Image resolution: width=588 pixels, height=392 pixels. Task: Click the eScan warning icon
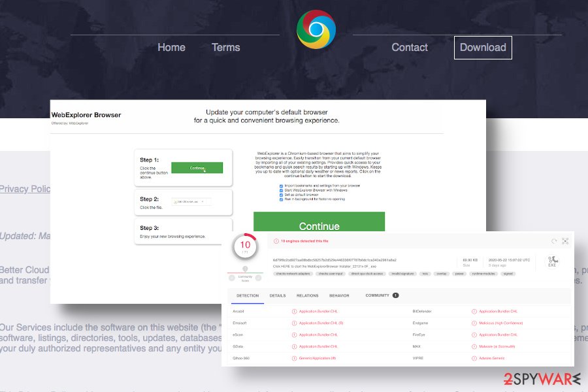pyautogui.click(x=295, y=335)
